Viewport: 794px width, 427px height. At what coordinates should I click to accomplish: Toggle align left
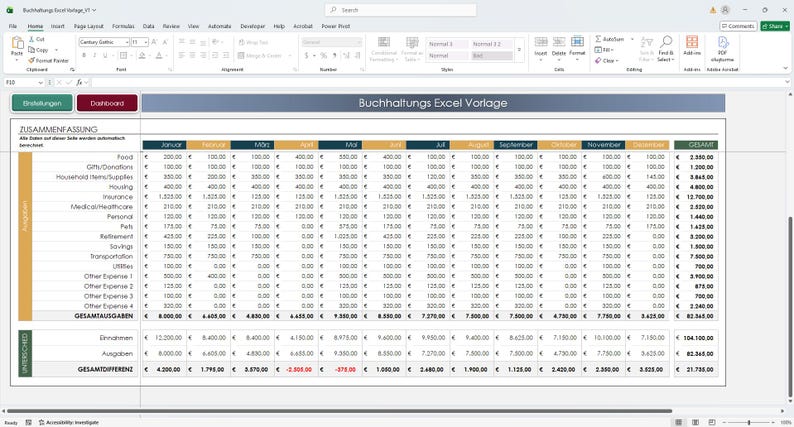click(182, 55)
